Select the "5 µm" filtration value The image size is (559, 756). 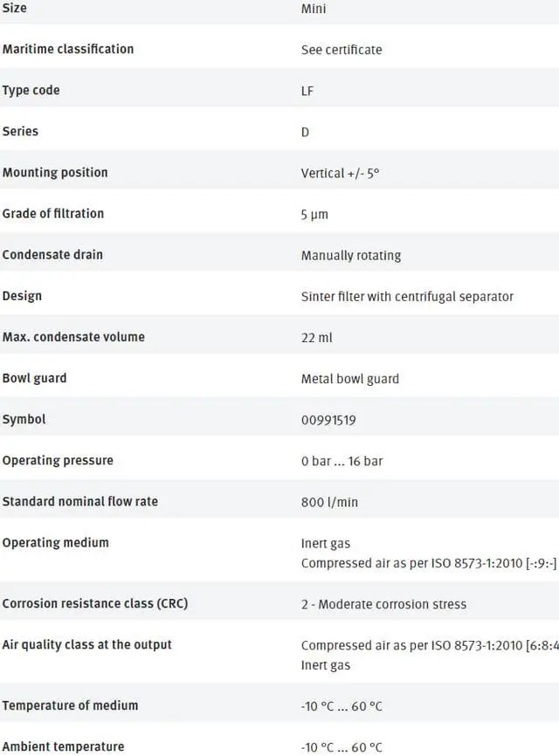pos(314,214)
